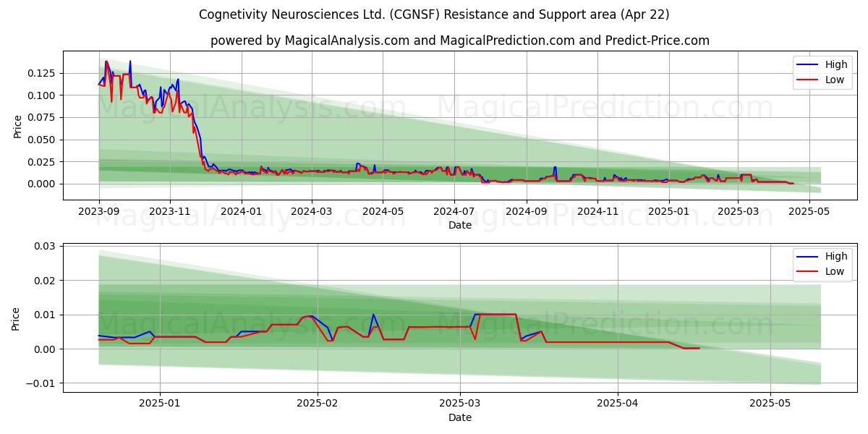The height and width of the screenshot is (434, 868).
Task: Click the '2025-04' date label on lower axis
Action: point(618,404)
